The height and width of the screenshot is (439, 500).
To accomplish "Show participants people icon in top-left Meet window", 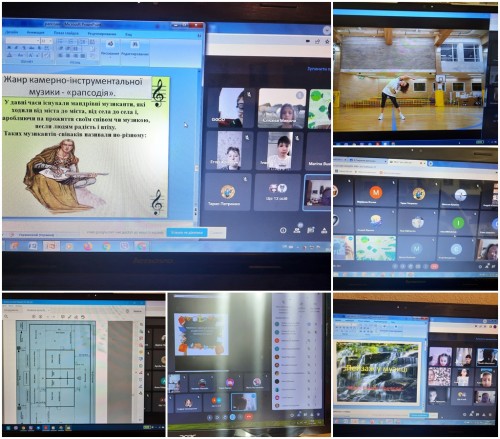I will [297, 230].
